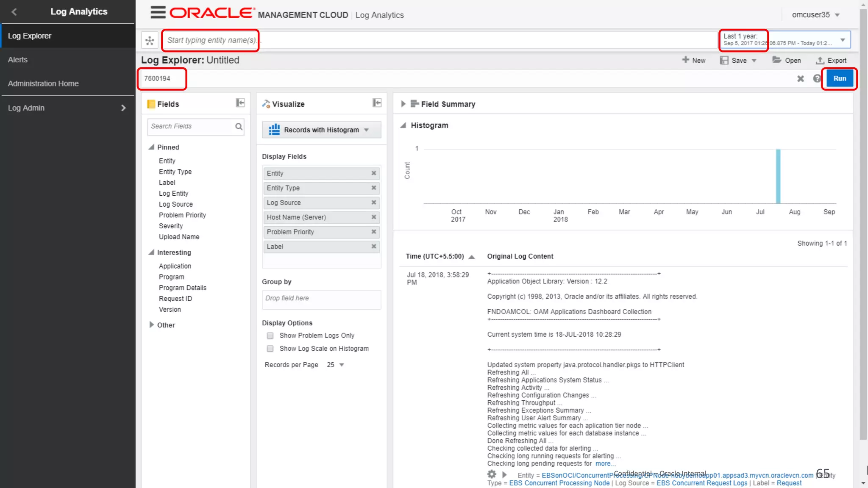Click the Original Log Content column header

520,256
